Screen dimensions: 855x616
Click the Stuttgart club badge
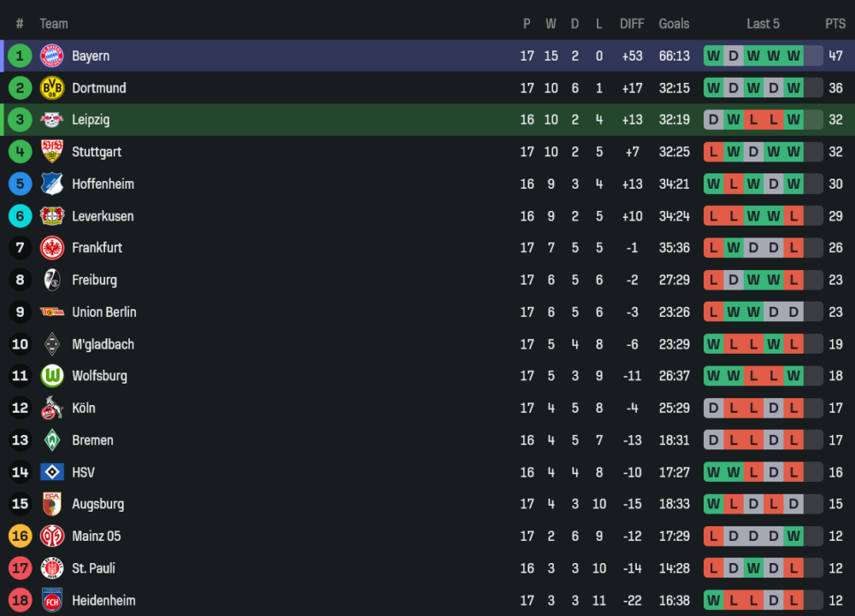coord(52,152)
